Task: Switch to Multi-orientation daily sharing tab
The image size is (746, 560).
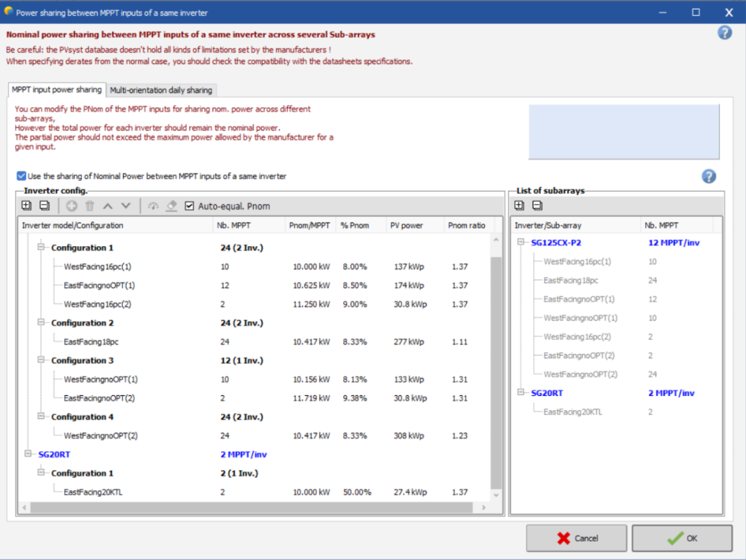Action: tap(161, 90)
